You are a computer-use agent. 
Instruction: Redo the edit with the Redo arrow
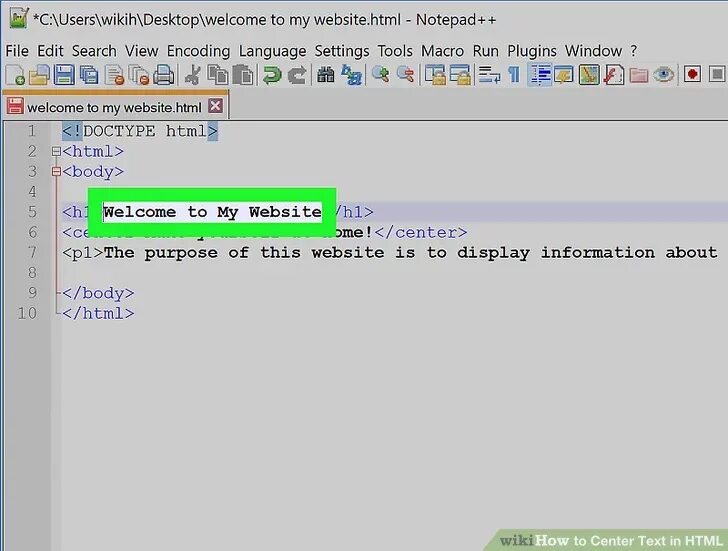tap(297, 75)
